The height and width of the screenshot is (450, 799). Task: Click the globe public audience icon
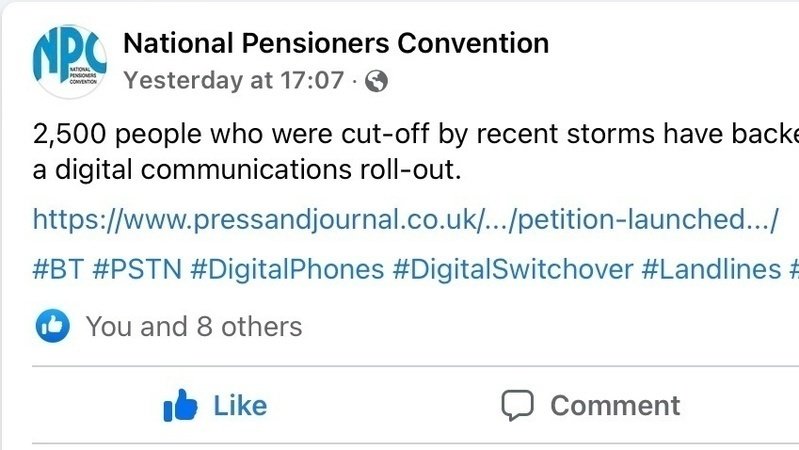tap(377, 82)
